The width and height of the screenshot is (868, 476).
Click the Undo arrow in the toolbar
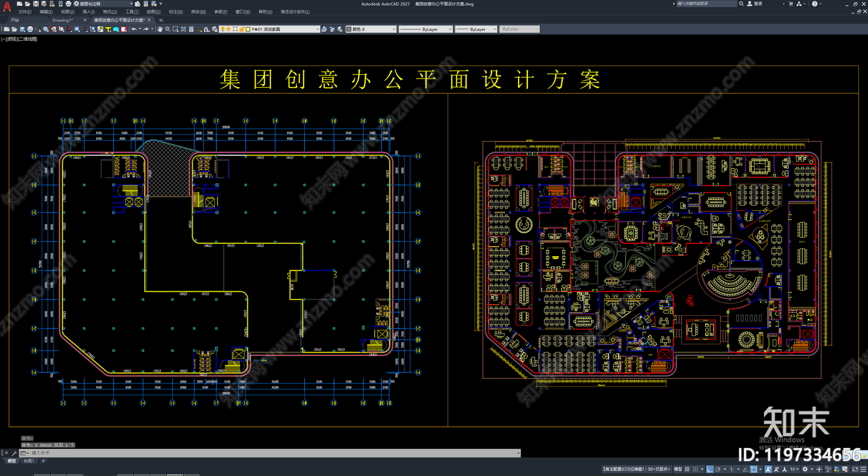click(x=134, y=29)
